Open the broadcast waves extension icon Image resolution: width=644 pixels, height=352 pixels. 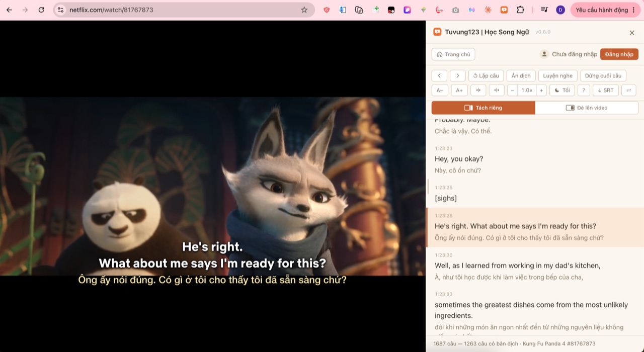click(471, 10)
